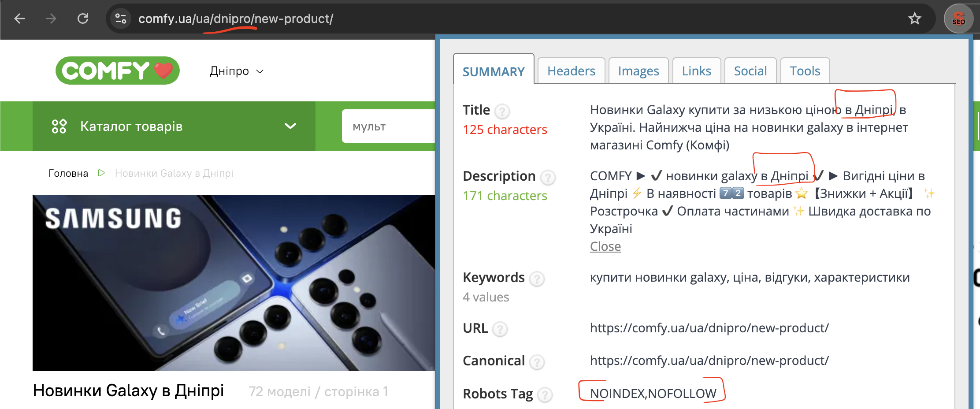Click the Новинки Galaxy в Дніпрі page heading

tap(128, 390)
